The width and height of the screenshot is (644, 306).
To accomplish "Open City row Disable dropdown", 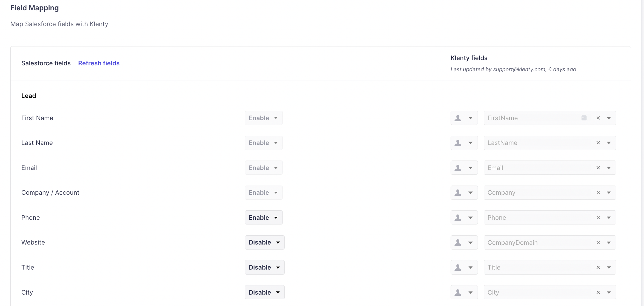I will click(x=264, y=292).
